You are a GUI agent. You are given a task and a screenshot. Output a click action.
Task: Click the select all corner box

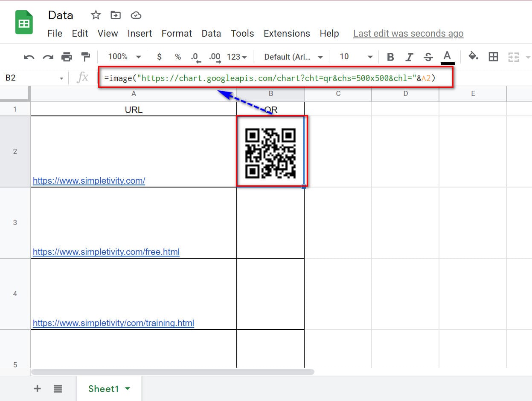[x=15, y=94]
